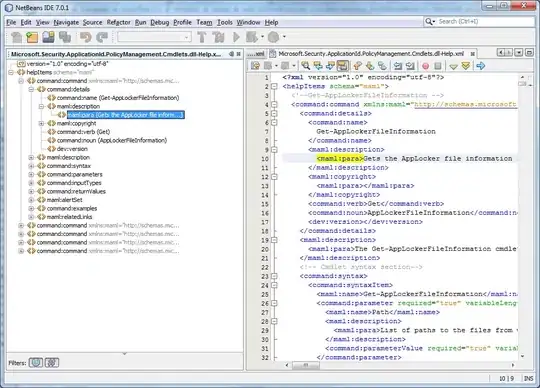Click the Clean and Build icon
The height and width of the screenshot is (388, 540).
pyautogui.click(x=218, y=37)
